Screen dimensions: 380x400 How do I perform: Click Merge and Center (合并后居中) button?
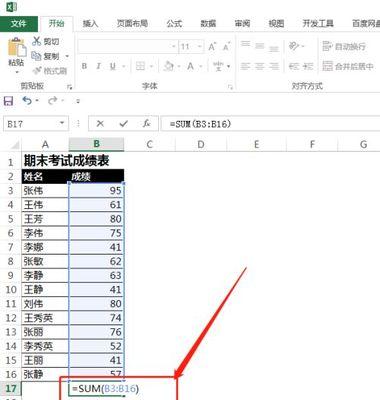(348, 66)
